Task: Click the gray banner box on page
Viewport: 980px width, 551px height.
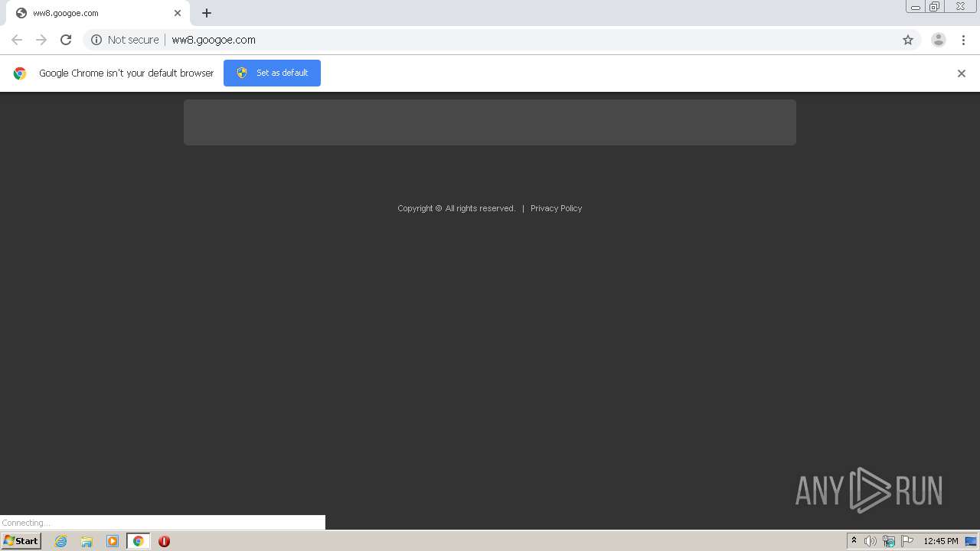Action: [x=490, y=122]
